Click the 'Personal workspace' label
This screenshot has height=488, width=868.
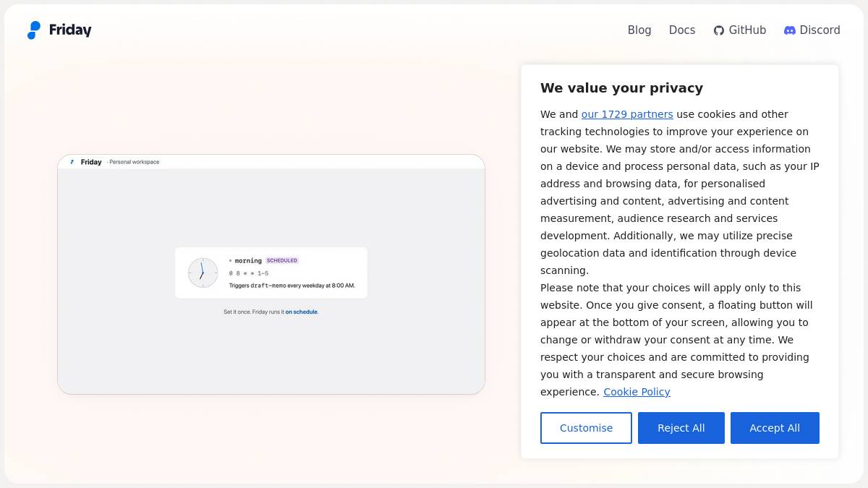pyautogui.click(x=135, y=162)
